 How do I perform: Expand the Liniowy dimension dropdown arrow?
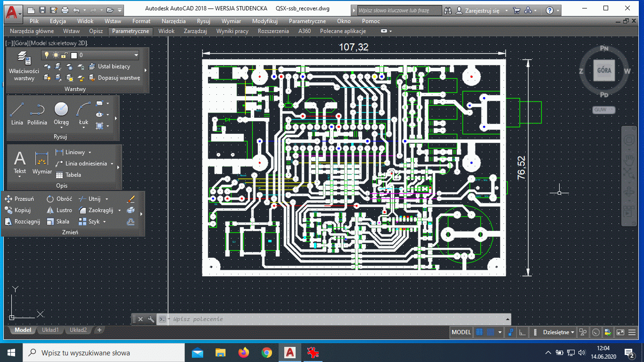pyautogui.click(x=90, y=153)
